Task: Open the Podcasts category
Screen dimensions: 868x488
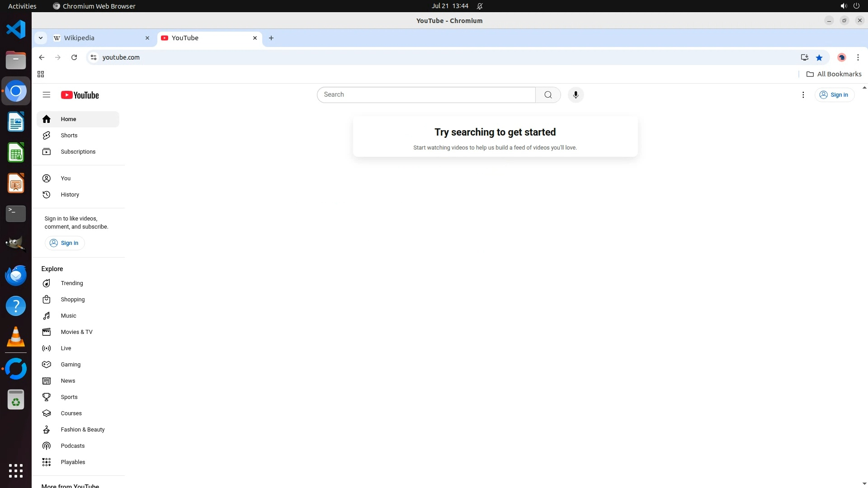Action: pyautogui.click(x=72, y=446)
